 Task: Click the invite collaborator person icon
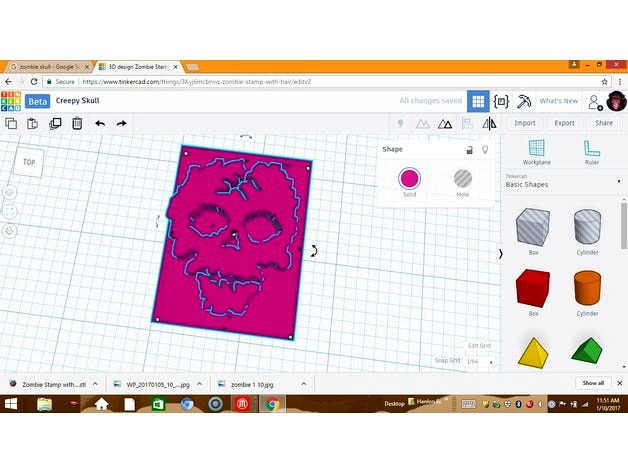point(595,102)
